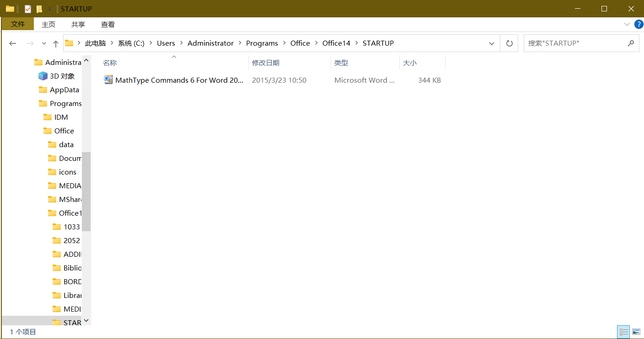This screenshot has height=339, width=644.
Task: Open the recent locations dropdown arrow
Action: (44, 43)
